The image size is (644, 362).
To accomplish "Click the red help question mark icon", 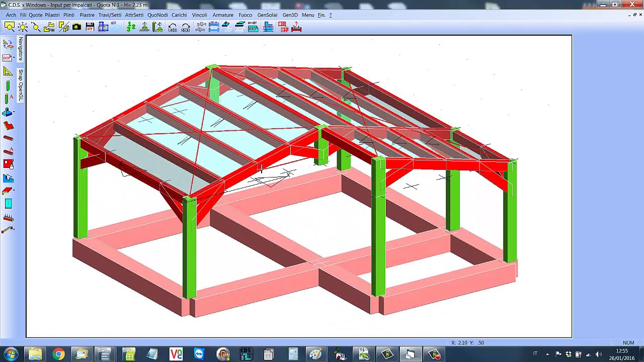I will click(x=296, y=27).
